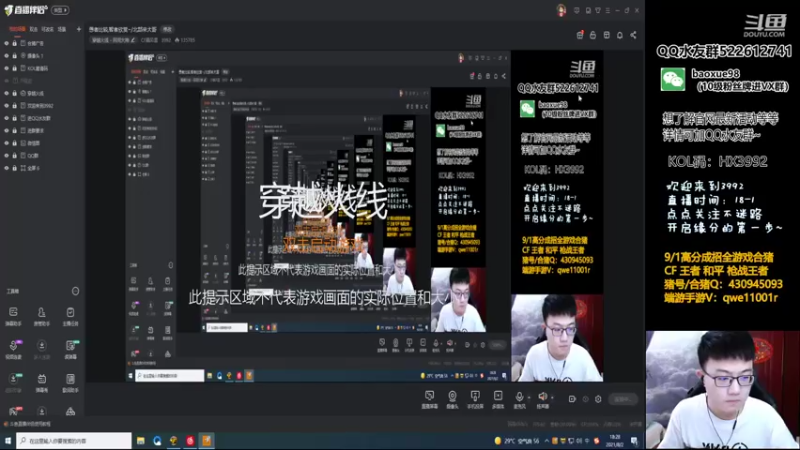Click the record icon beside the speaker controls

coord(572,399)
